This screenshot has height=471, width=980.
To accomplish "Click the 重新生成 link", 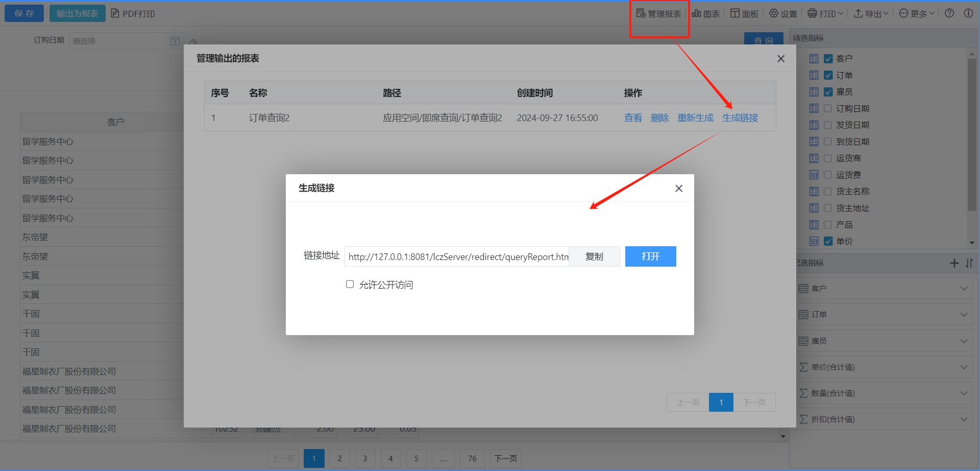I will [x=695, y=118].
